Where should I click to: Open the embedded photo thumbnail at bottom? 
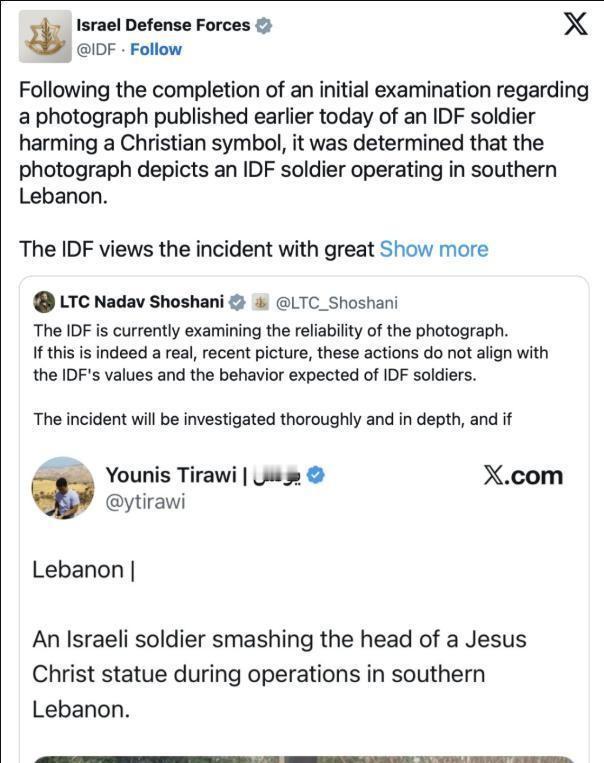coord(304,759)
